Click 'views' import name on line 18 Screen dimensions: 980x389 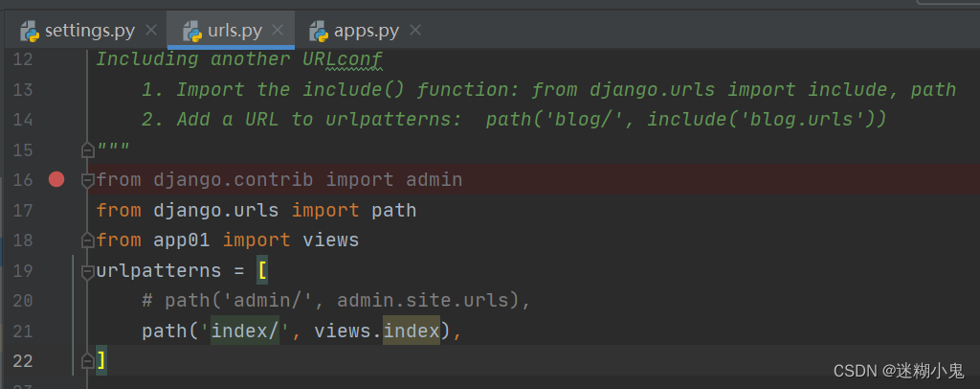click(330, 240)
